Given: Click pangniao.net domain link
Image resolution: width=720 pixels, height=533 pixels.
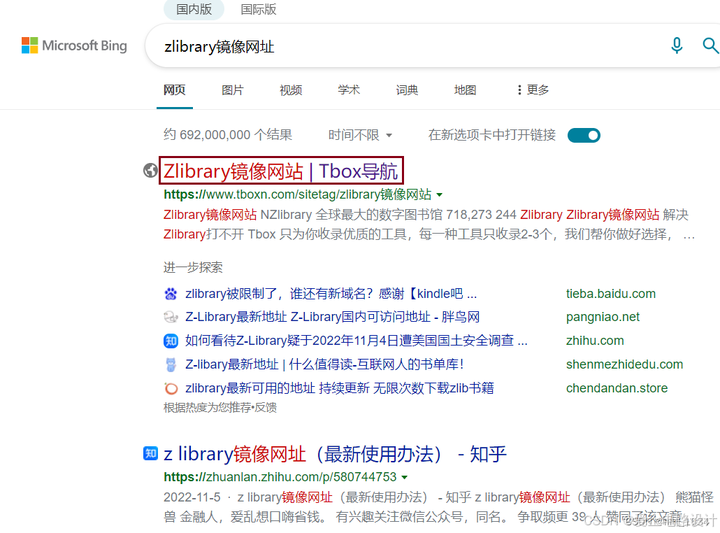Looking at the screenshot, I should pos(602,317).
